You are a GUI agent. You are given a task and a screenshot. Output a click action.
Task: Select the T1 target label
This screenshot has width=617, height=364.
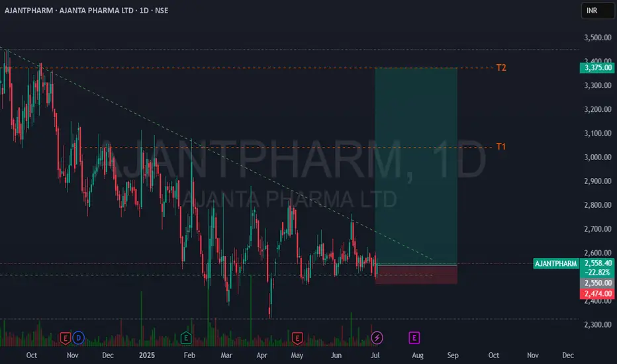(500, 147)
